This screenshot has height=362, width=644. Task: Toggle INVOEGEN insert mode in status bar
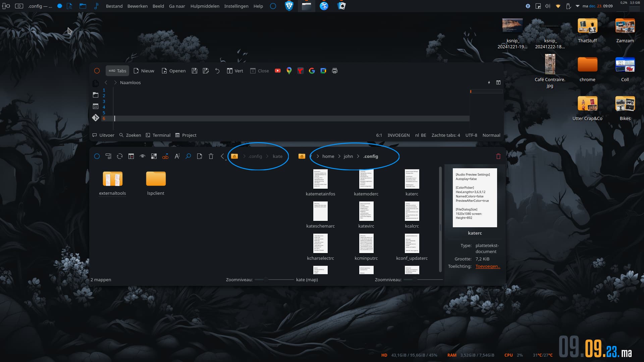point(398,135)
